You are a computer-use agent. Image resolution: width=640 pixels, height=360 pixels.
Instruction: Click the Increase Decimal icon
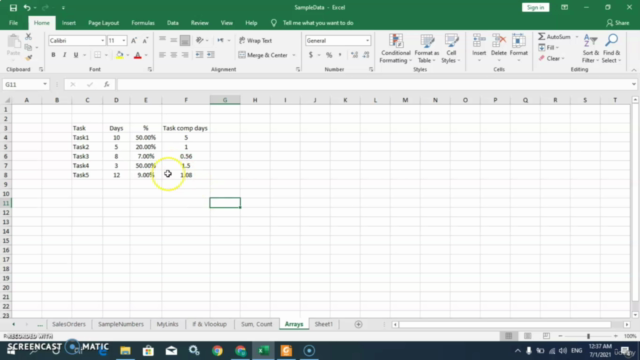point(354,55)
